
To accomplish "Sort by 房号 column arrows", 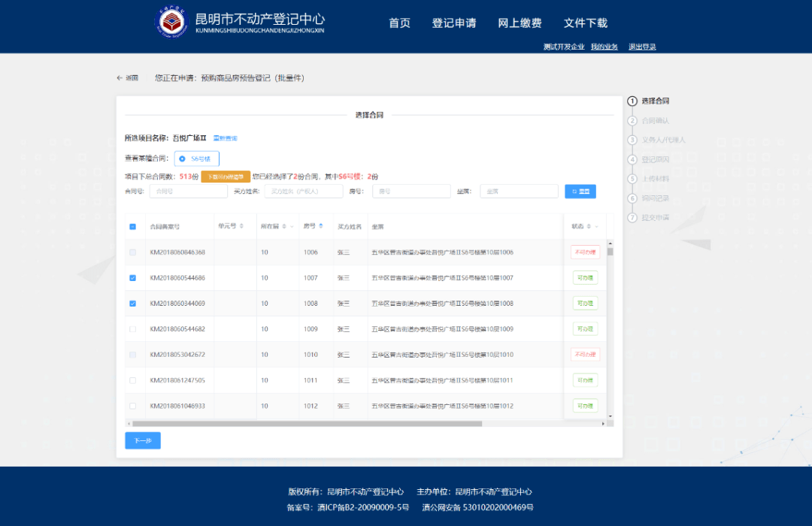I will tap(321, 226).
